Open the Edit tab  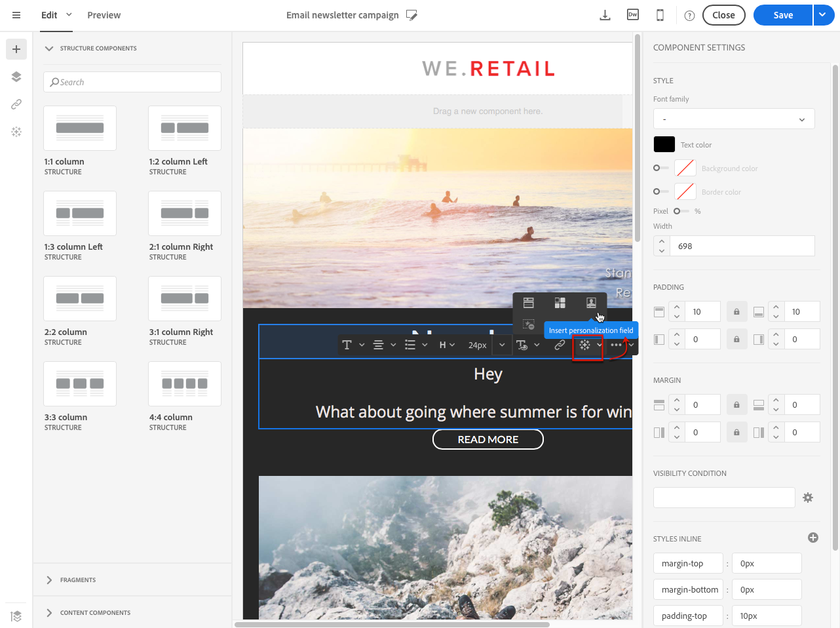pyautogui.click(x=49, y=15)
